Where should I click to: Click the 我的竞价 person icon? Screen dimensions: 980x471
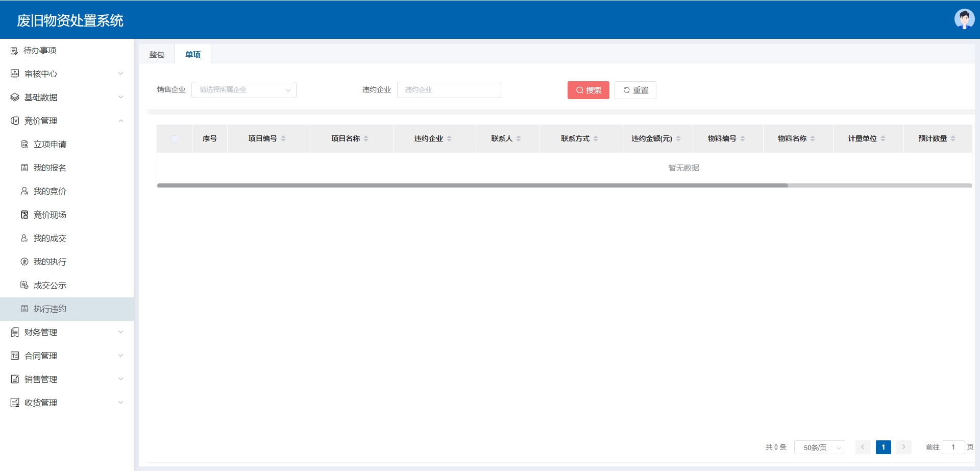(x=24, y=191)
